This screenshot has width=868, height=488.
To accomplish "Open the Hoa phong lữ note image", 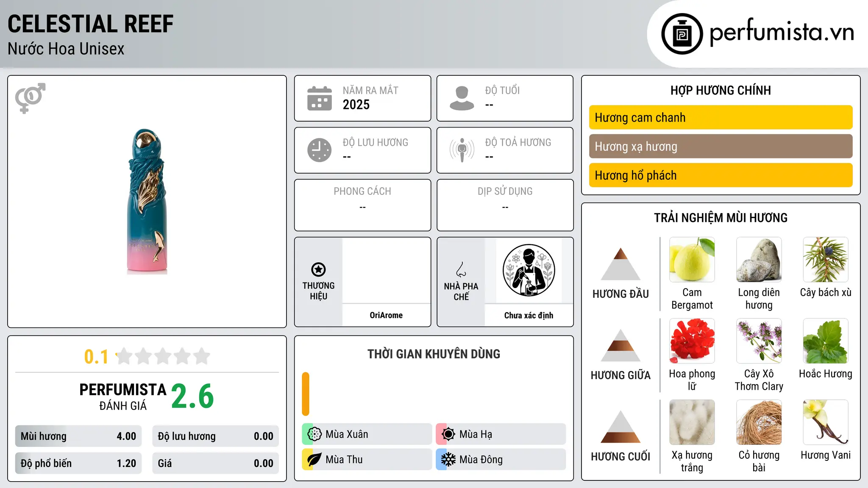I will point(692,341).
